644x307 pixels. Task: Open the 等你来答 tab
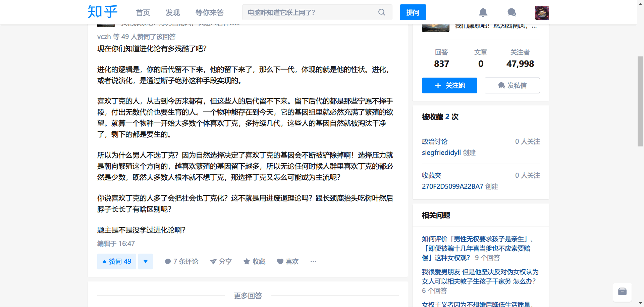(x=210, y=13)
